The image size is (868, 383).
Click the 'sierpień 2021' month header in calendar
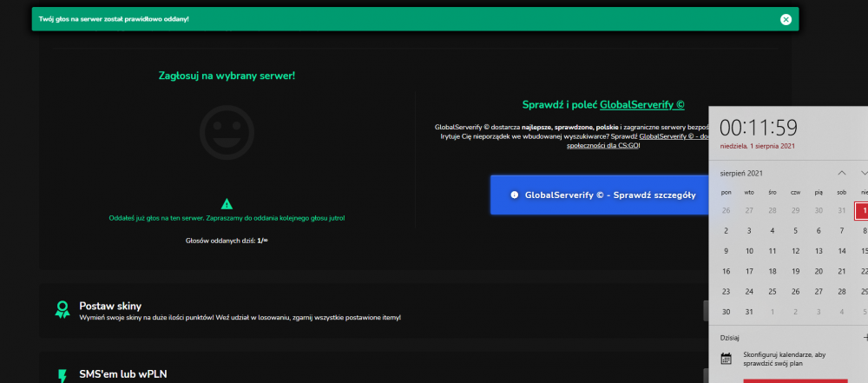[x=741, y=174]
